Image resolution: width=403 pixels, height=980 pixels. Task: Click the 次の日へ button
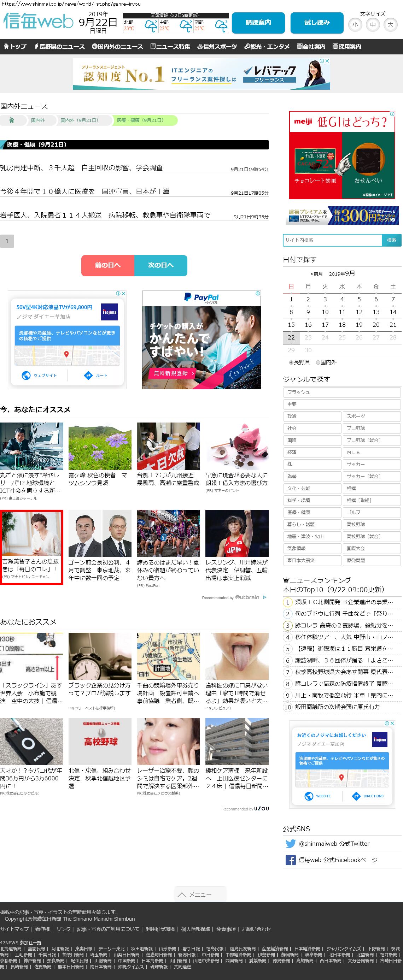coord(160,265)
